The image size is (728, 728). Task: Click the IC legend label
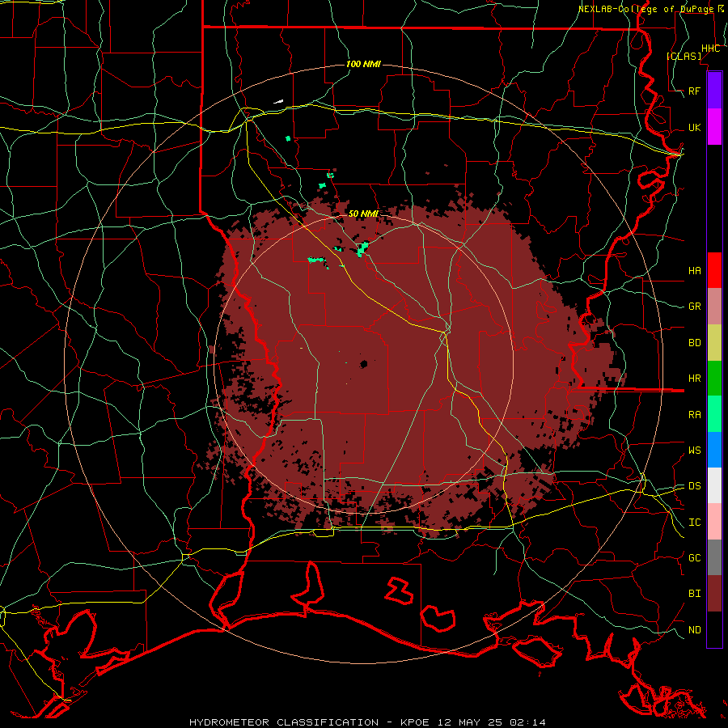click(695, 523)
